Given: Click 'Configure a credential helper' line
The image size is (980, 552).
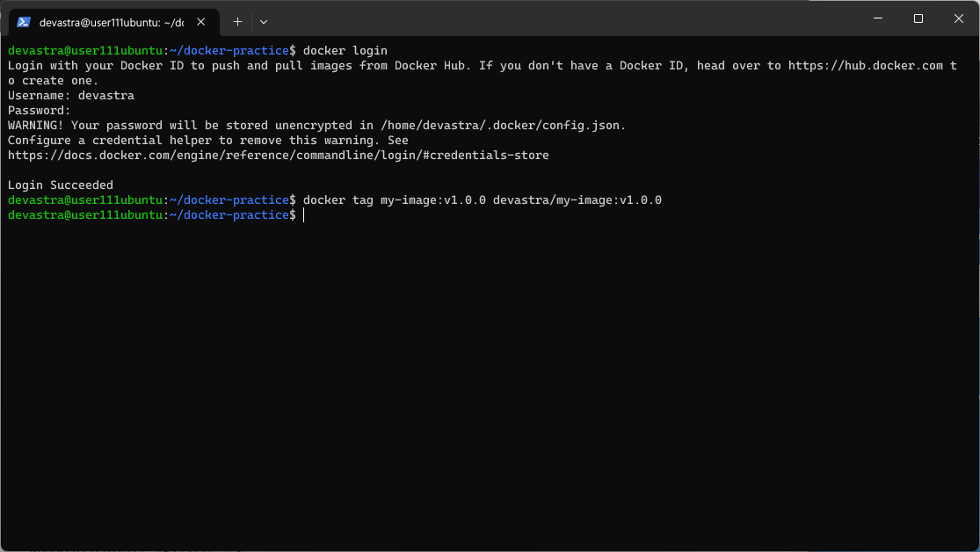Looking at the screenshot, I should [208, 140].
